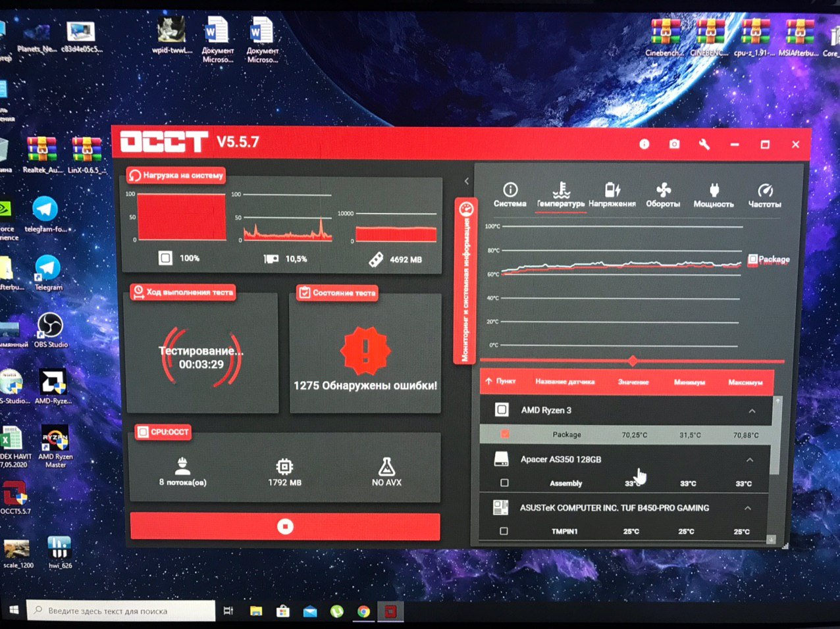Viewport: 840px width, 629px height.
Task: Open the LinX-0.6.5 archive on desktop
Action: (x=86, y=155)
